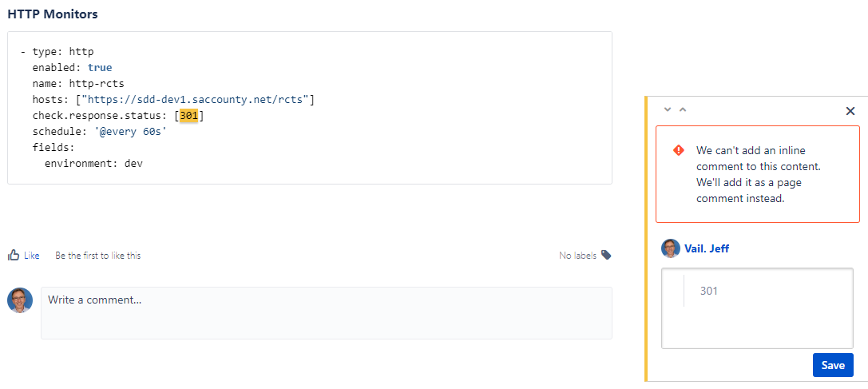Click the quoted 301 in comment editor
This screenshot has height=389, width=868.
708,291
